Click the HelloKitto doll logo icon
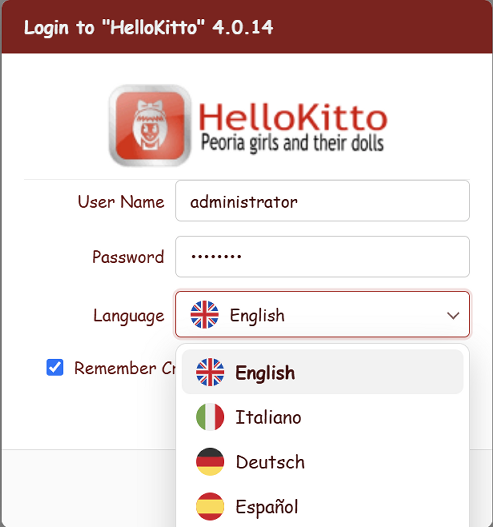Viewport: 493px width, 527px height. [x=150, y=125]
